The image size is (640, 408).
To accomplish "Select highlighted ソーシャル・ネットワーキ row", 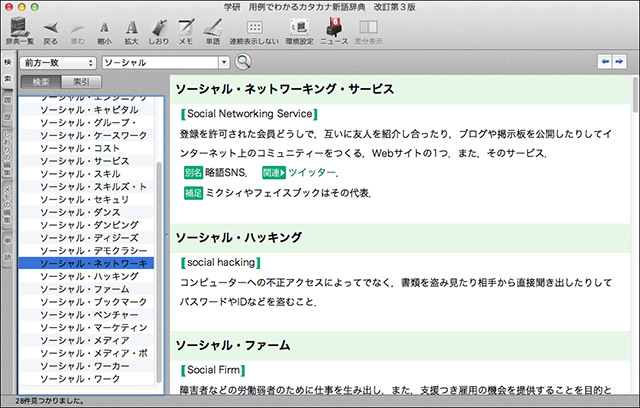I will click(86, 263).
